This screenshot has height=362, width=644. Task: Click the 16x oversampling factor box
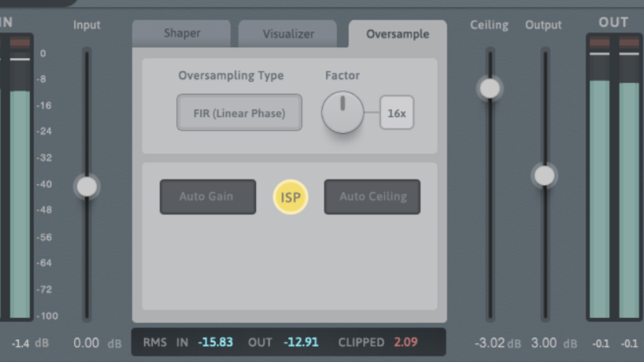coord(397,113)
